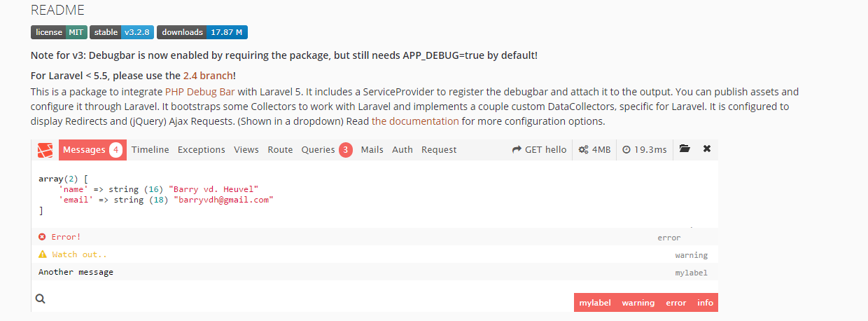Click the search magnifier icon
Screen dimensions: 868x321
coord(41,299)
